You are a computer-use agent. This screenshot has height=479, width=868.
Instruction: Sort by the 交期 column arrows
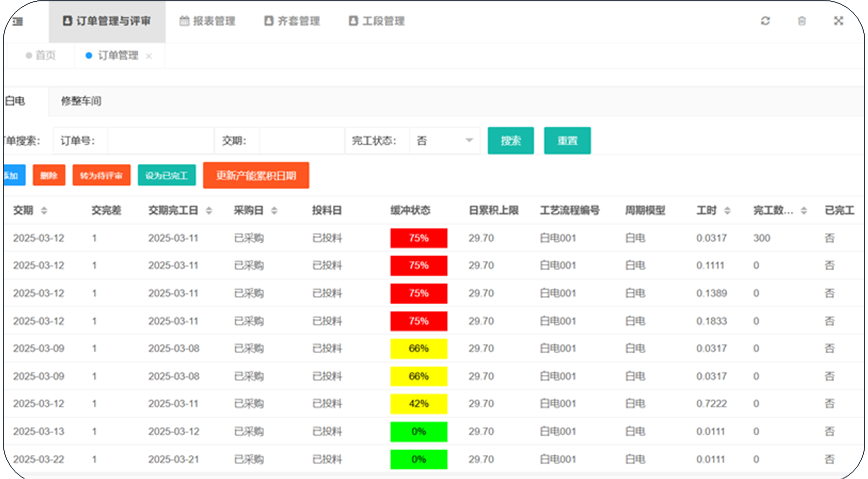pos(44,210)
